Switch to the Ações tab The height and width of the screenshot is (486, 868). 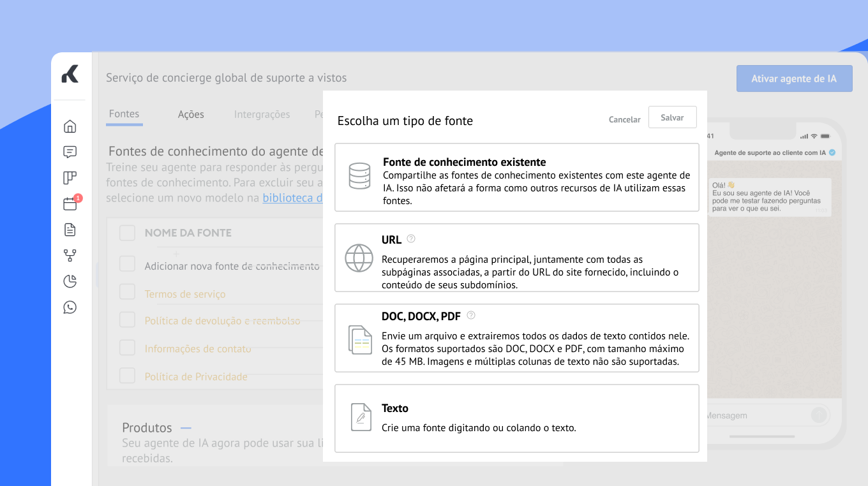tap(191, 114)
